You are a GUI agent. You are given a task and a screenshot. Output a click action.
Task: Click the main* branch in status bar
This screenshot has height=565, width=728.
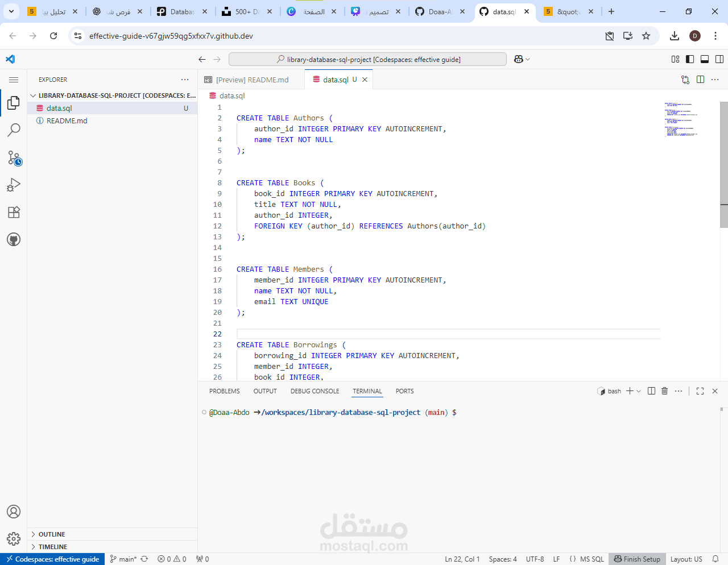click(123, 559)
